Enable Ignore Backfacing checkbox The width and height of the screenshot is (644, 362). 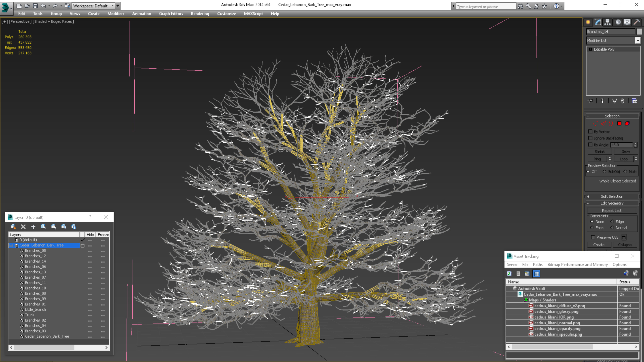click(x=591, y=138)
